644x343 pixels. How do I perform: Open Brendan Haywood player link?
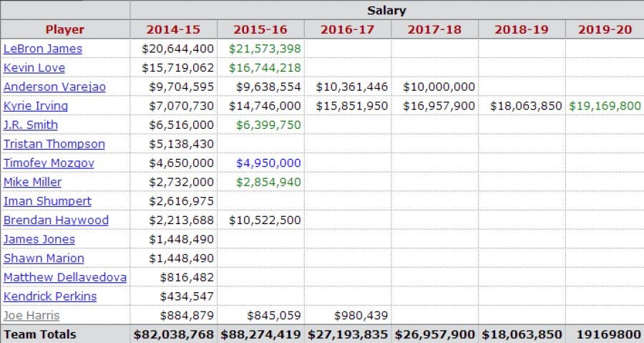[56, 220]
